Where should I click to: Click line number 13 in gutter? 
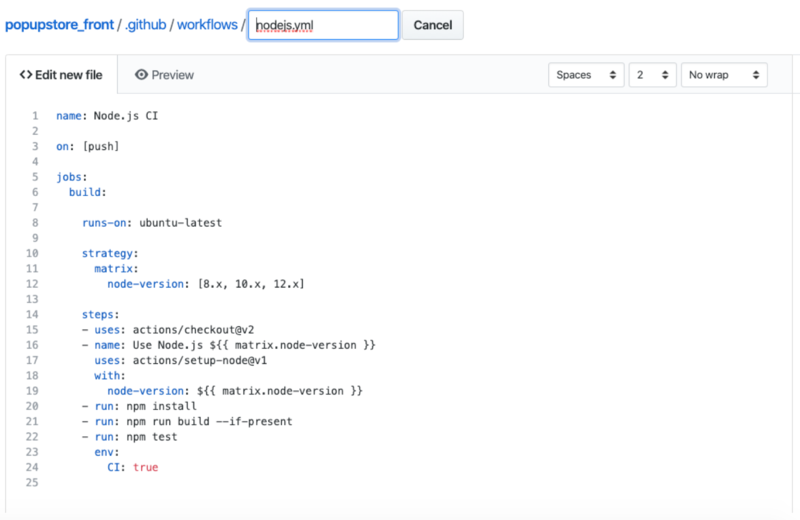pyautogui.click(x=32, y=299)
